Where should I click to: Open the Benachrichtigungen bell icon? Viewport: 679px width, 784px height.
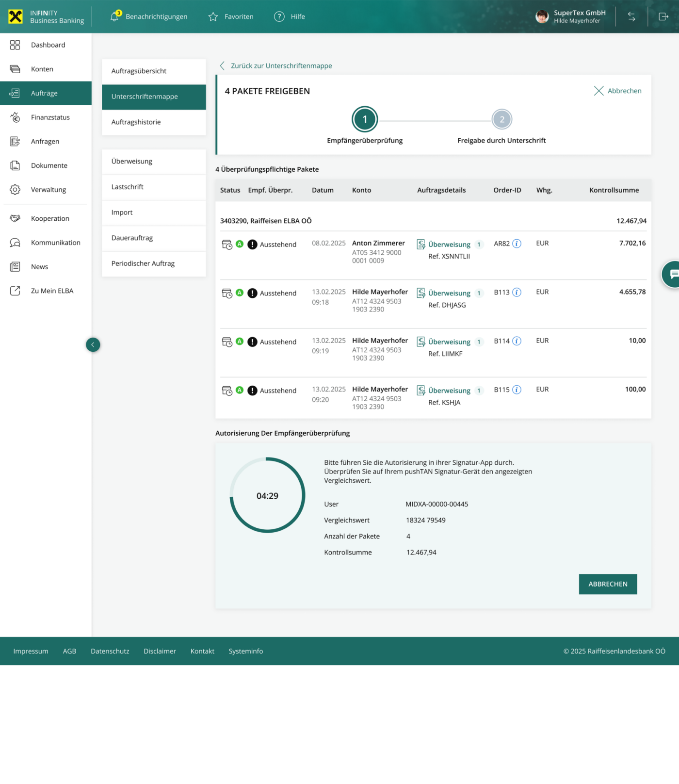pos(115,16)
